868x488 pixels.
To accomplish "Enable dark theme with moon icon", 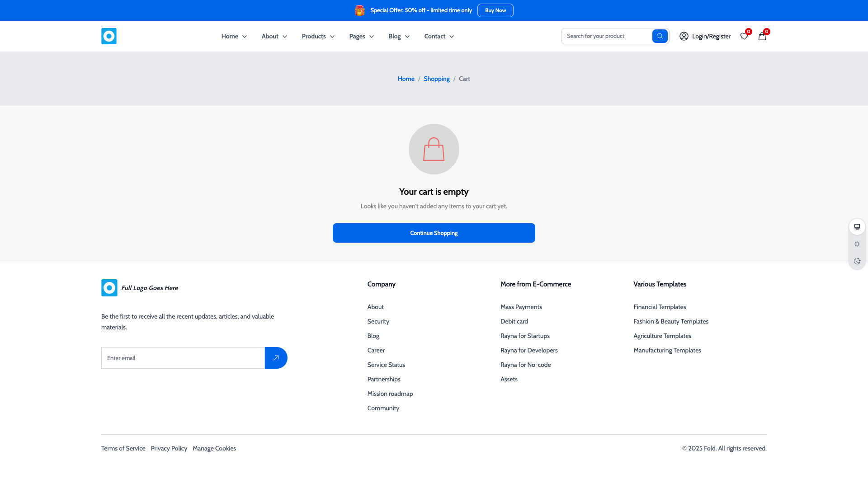I will [857, 261].
